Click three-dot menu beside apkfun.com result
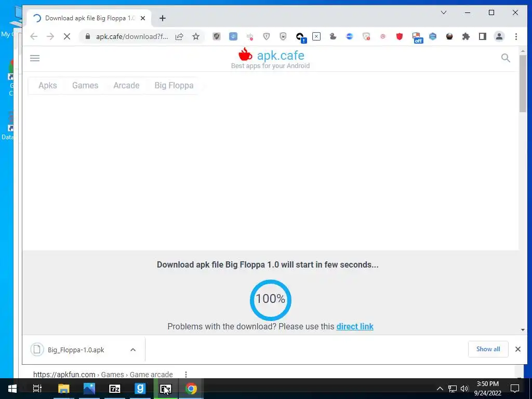Screen dimensions: 532x399 pyautogui.click(x=185, y=374)
